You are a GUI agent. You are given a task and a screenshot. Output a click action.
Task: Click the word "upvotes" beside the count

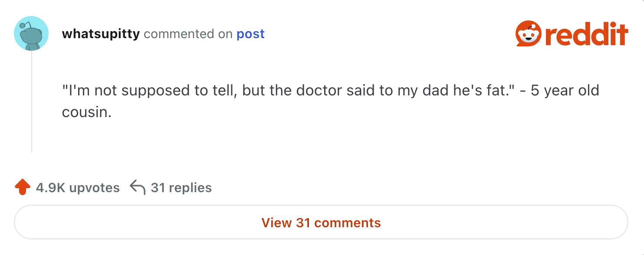[x=94, y=188]
